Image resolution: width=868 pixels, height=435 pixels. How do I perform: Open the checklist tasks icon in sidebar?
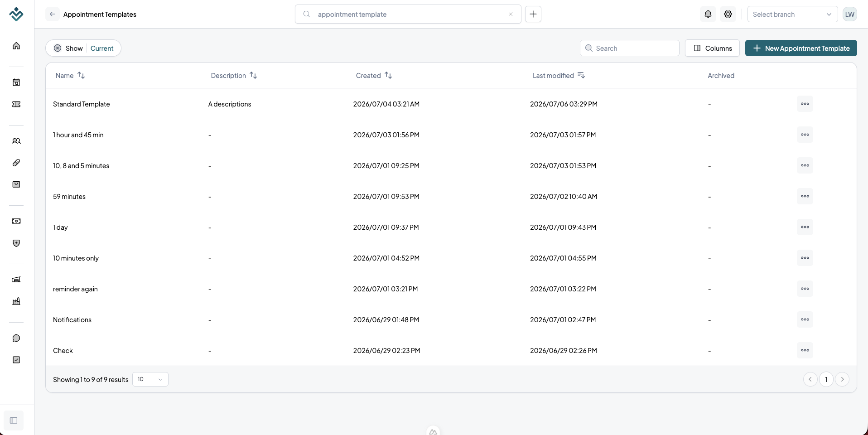tap(16, 360)
